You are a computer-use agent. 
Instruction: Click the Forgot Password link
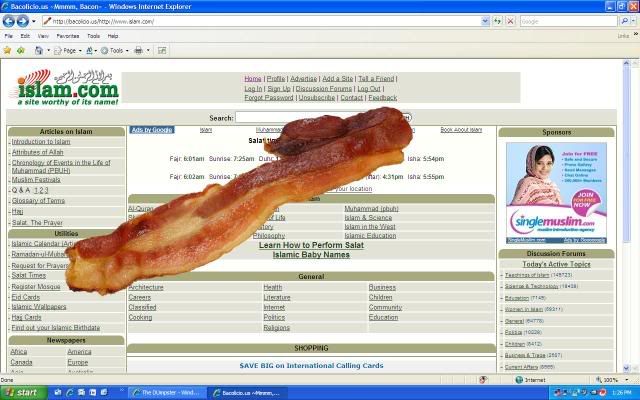[x=269, y=98]
